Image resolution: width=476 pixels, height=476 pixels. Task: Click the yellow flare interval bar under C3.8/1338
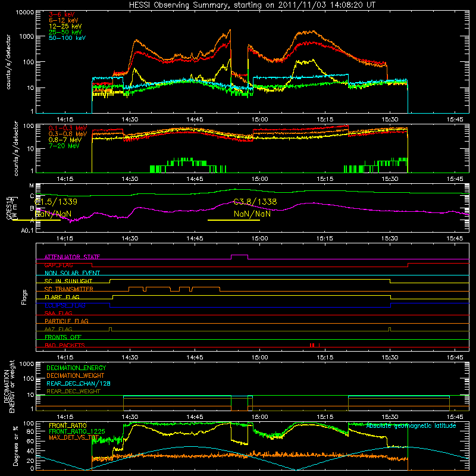tap(234, 220)
